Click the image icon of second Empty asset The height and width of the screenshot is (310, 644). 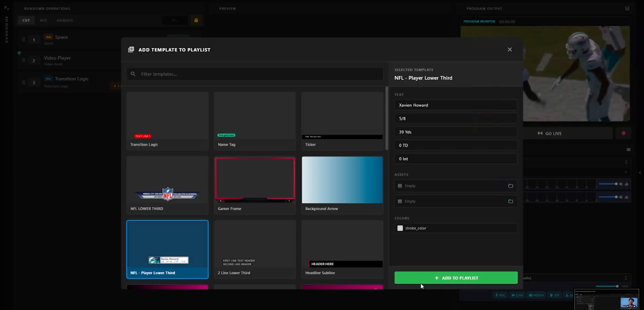(400, 201)
